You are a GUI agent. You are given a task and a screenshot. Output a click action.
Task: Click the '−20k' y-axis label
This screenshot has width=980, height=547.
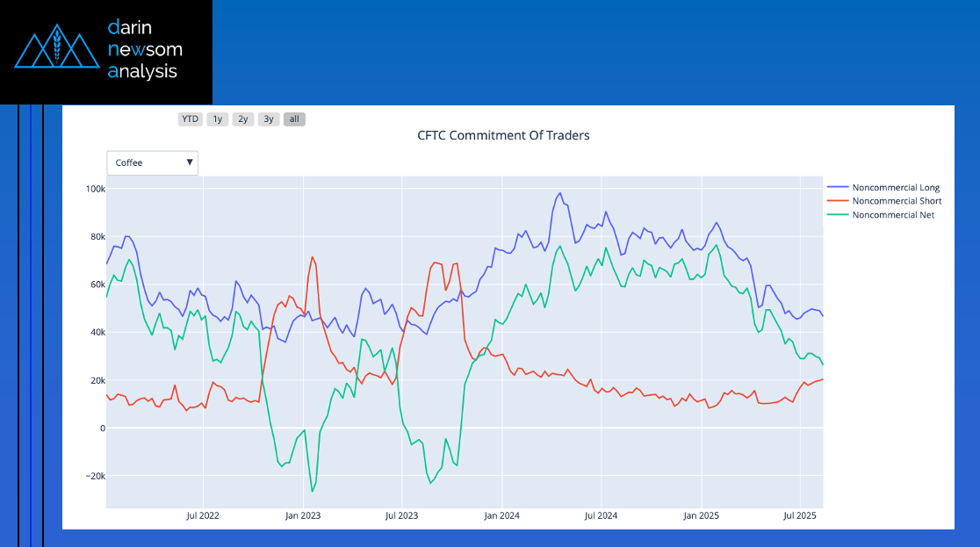point(92,476)
